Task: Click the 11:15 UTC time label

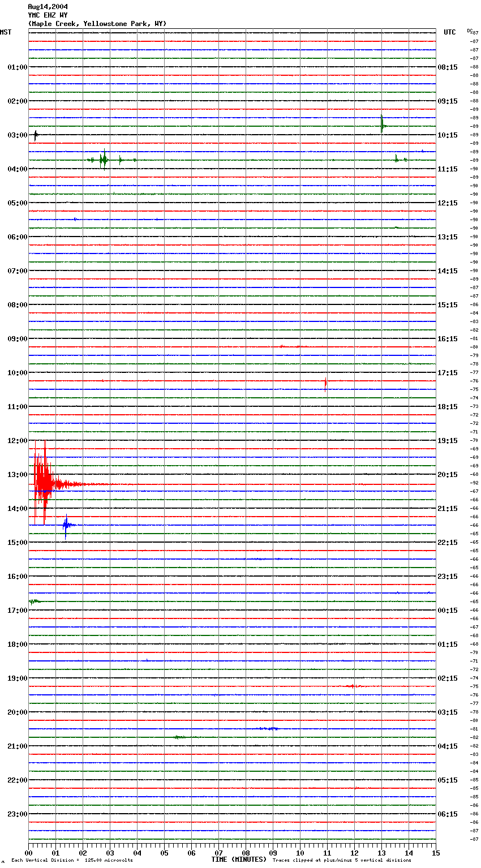Action: (x=448, y=169)
